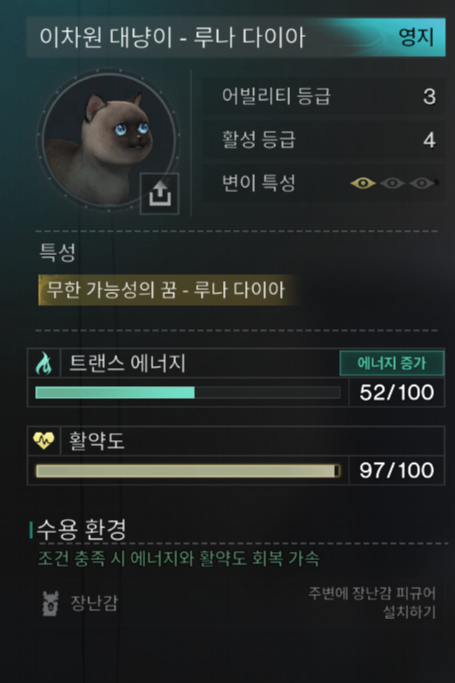The height and width of the screenshot is (683, 455).
Task: Click the 무한 가능성의 꿈 trait tag
Action: click(167, 290)
